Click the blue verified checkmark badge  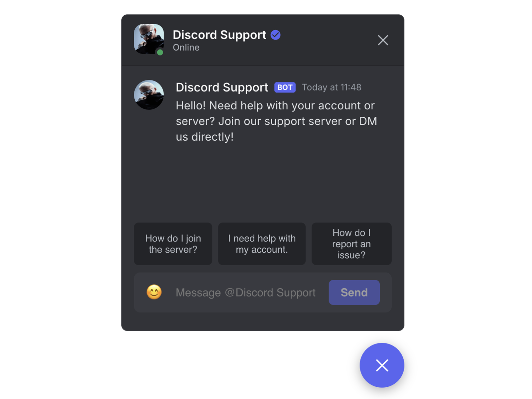pyautogui.click(x=276, y=35)
